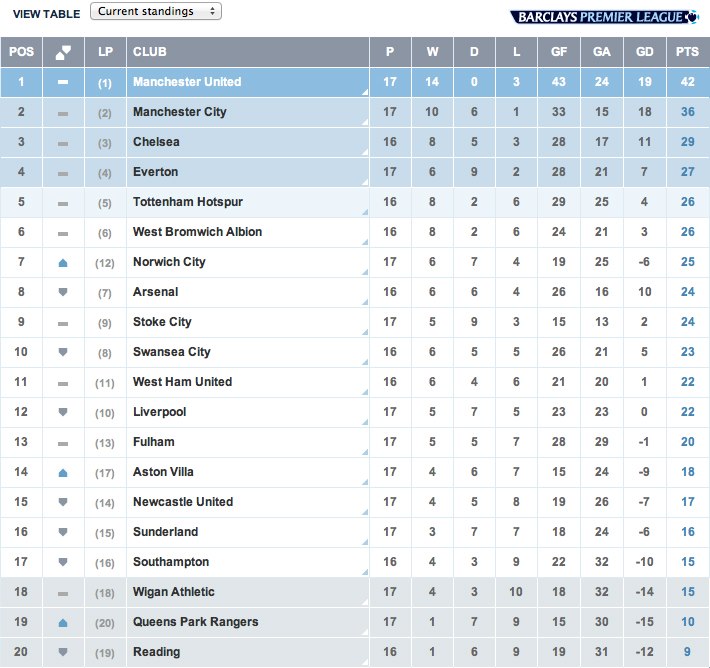Screen dimensions: 710x668
Task: Open the West Bromwich Albion club link
Action: tap(197, 232)
